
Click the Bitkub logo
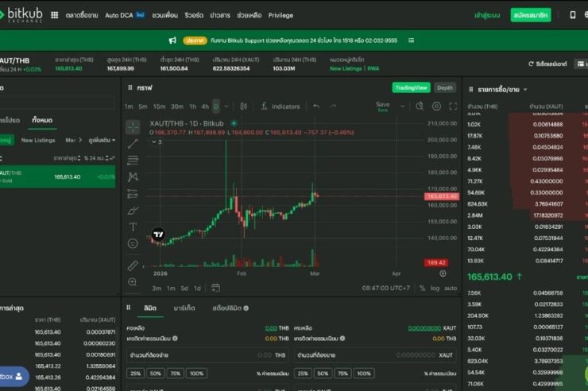coord(21,15)
